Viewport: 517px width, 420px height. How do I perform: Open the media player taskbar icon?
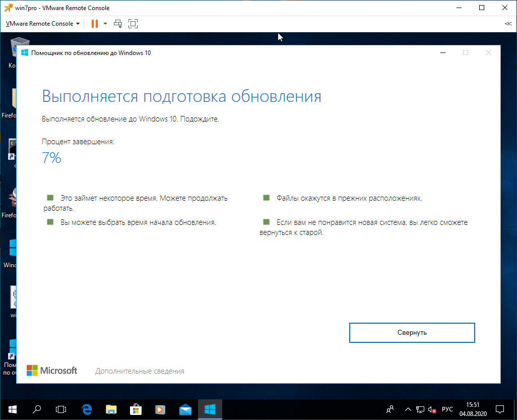(160, 409)
